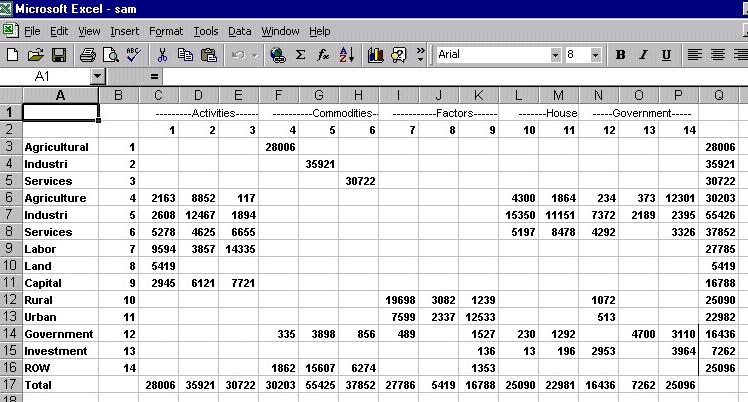748x402 pixels.
Task: Select row header 17 for the Total row
Action: (x=10, y=384)
